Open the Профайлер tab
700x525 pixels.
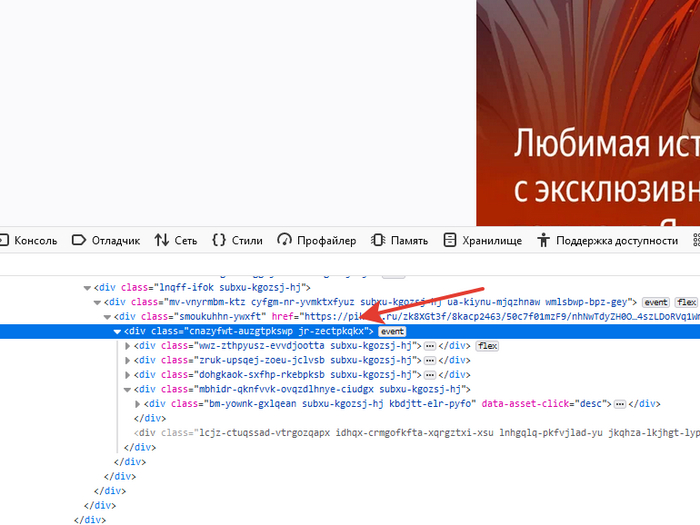point(316,241)
